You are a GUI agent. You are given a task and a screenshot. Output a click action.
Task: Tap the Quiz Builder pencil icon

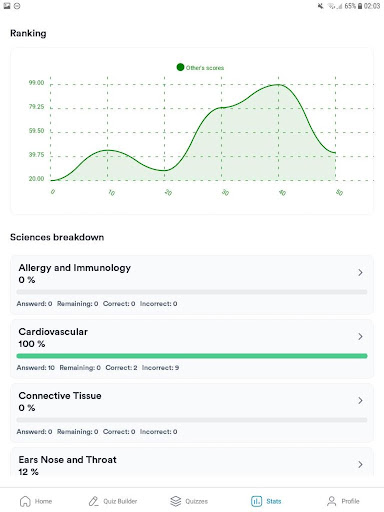(x=94, y=501)
